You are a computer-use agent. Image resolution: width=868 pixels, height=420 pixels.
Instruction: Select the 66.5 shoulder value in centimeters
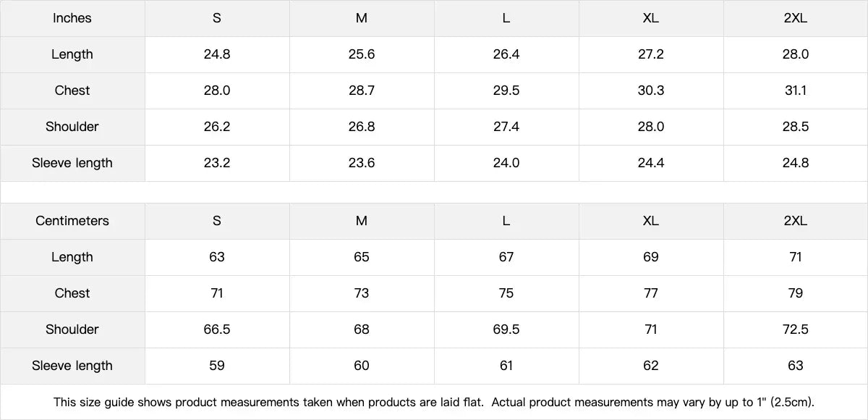(217, 329)
